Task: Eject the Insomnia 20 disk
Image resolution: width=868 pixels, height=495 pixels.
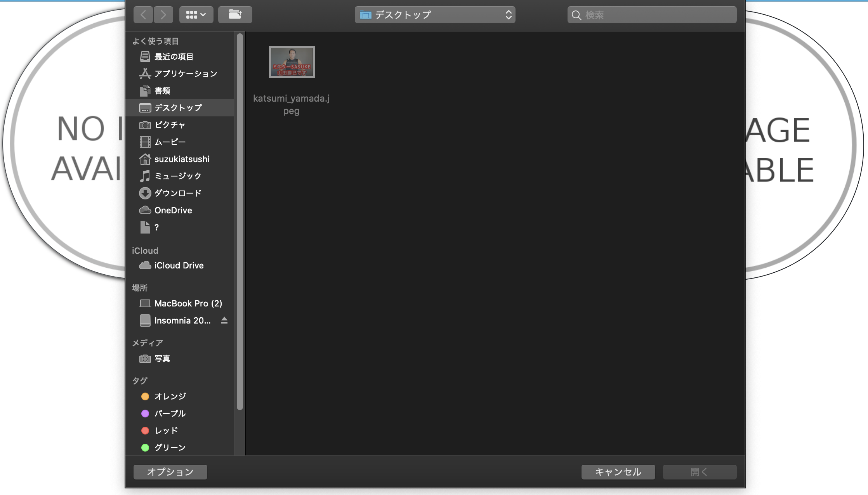Action: click(x=224, y=320)
